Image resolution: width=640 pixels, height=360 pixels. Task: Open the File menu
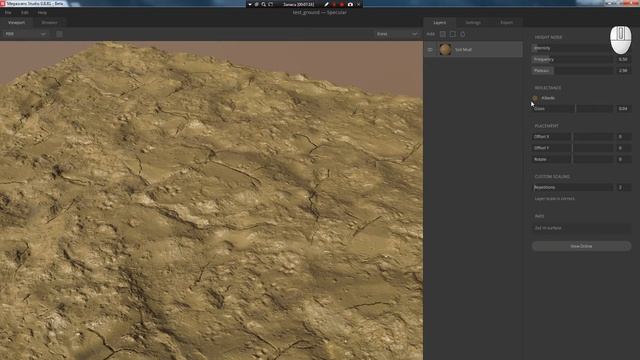(8, 13)
